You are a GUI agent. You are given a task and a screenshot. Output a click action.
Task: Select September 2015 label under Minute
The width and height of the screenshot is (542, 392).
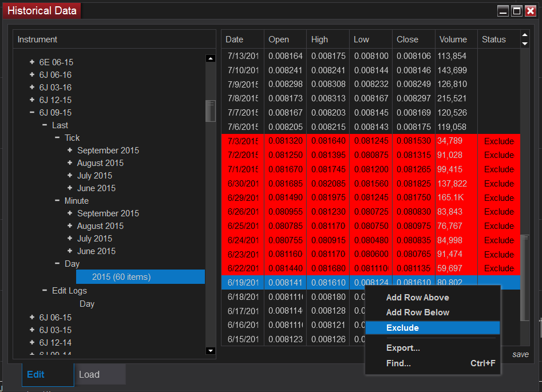coord(108,213)
